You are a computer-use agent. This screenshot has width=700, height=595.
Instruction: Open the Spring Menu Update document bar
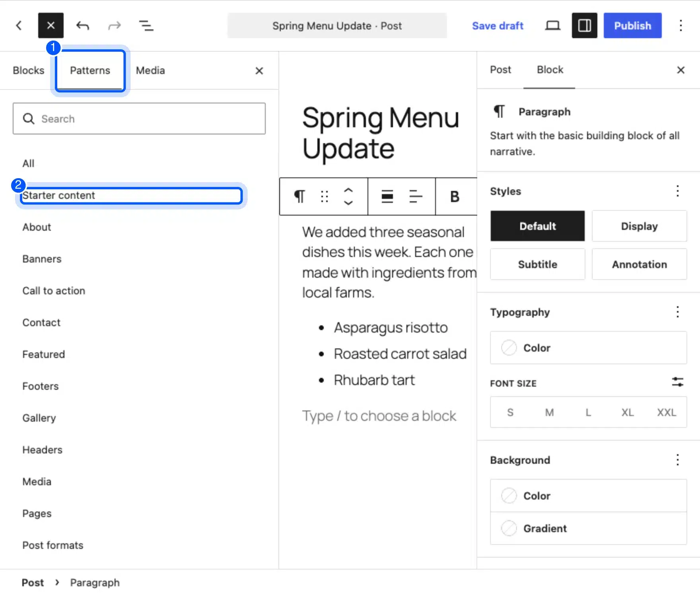[337, 25]
